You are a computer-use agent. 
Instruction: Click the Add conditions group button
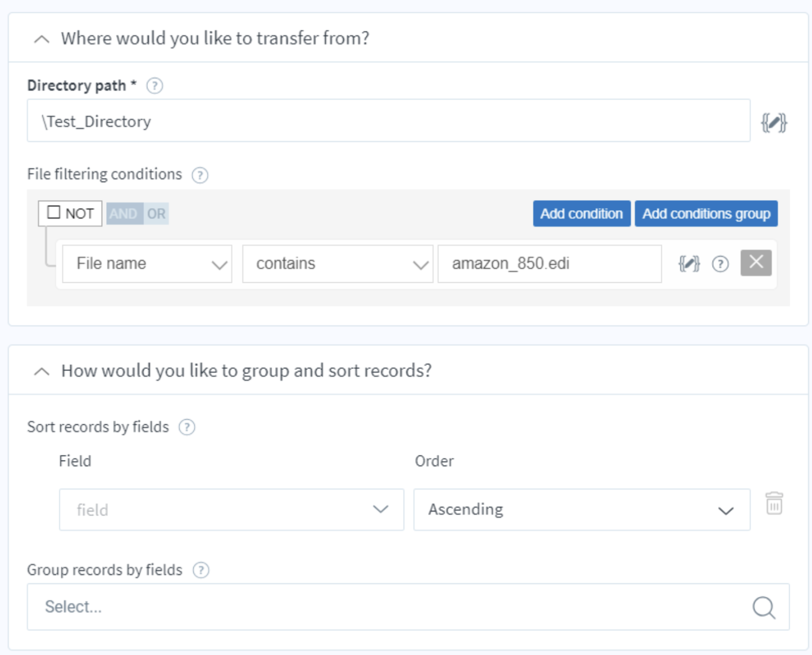click(x=706, y=213)
